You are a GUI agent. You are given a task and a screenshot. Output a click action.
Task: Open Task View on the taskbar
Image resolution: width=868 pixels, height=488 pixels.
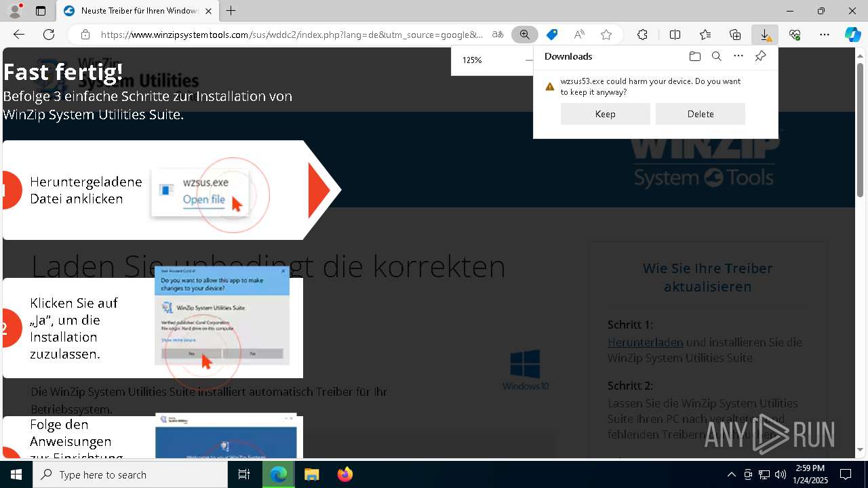[244, 474]
